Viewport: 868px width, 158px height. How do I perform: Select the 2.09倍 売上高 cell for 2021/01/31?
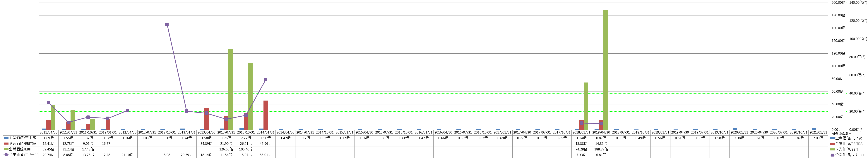coord(818,138)
